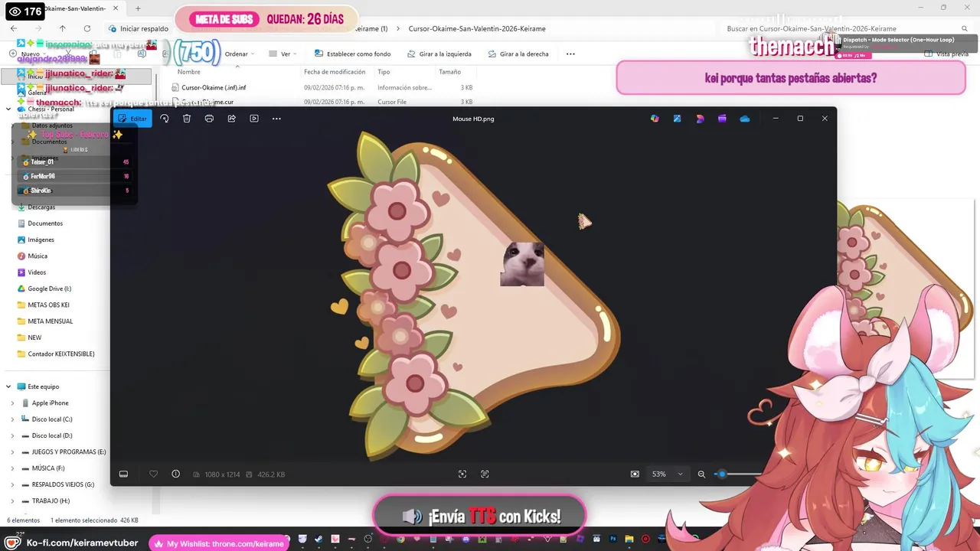Open Steam from the Windows taskbar
980x551 pixels.
coord(318,539)
